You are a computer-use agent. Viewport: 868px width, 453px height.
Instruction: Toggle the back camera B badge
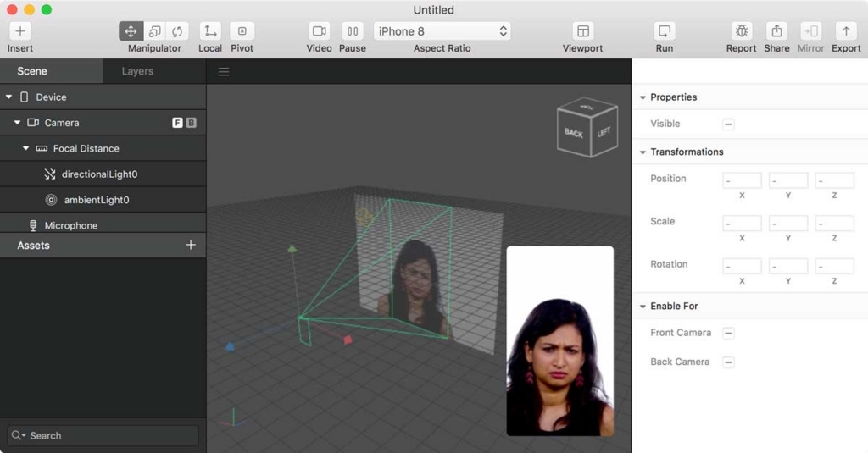click(x=191, y=123)
